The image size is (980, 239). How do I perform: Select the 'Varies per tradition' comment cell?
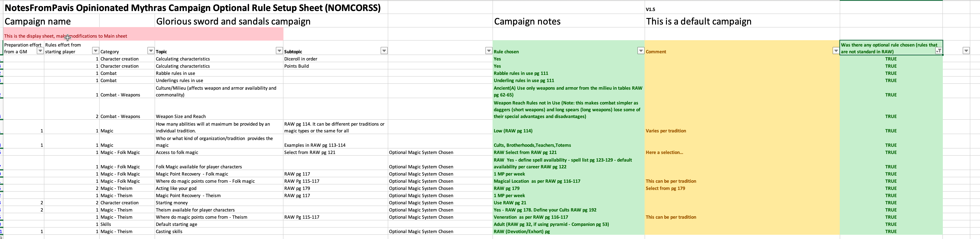666,131
